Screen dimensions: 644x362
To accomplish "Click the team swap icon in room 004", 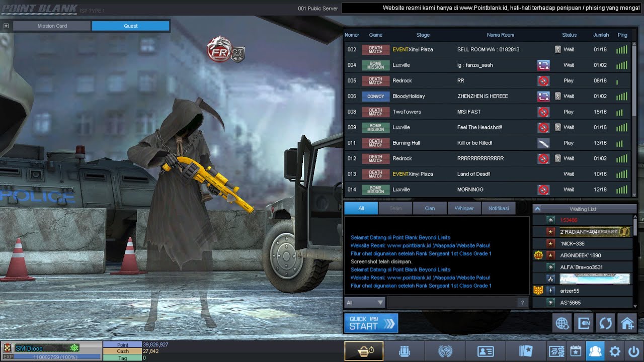I will 543,65.
